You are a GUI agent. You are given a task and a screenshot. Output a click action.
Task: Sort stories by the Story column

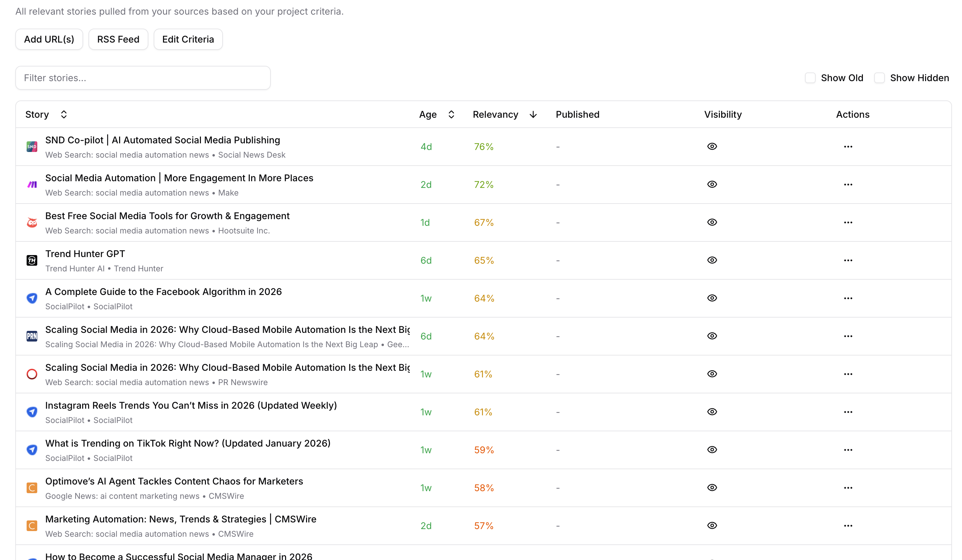point(64,114)
